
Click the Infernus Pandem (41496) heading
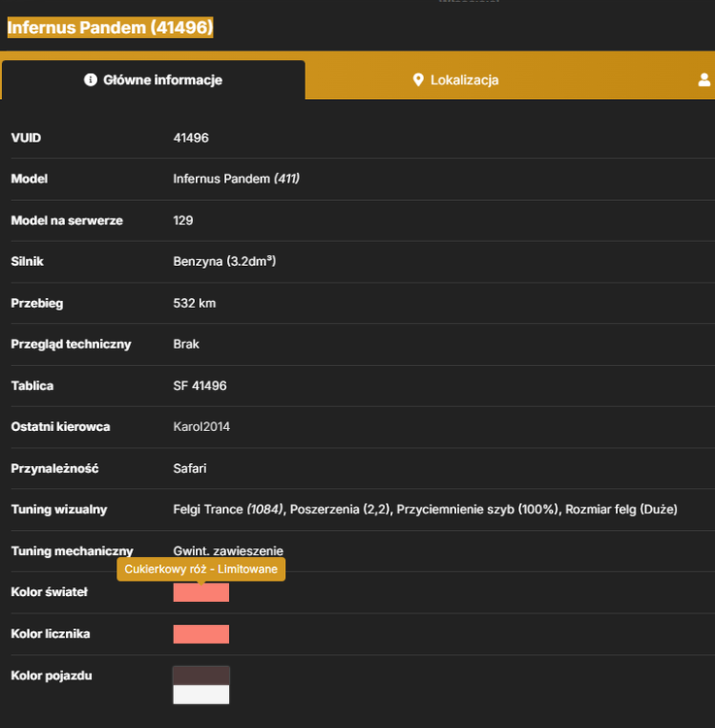pos(110,27)
